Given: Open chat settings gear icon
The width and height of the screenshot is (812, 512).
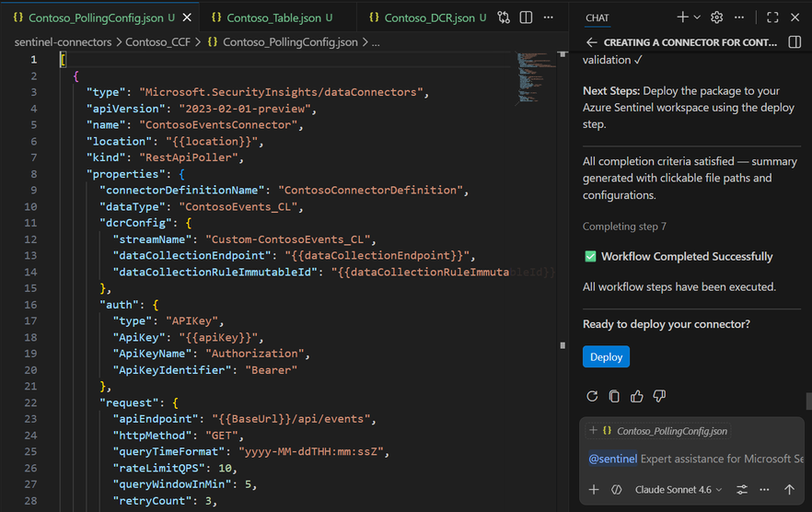Looking at the screenshot, I should pos(717,17).
